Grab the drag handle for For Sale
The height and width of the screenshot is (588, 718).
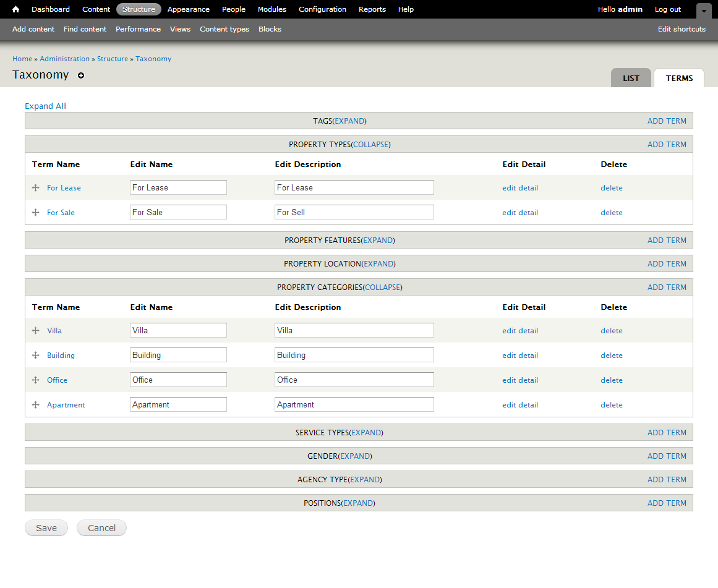(x=35, y=212)
